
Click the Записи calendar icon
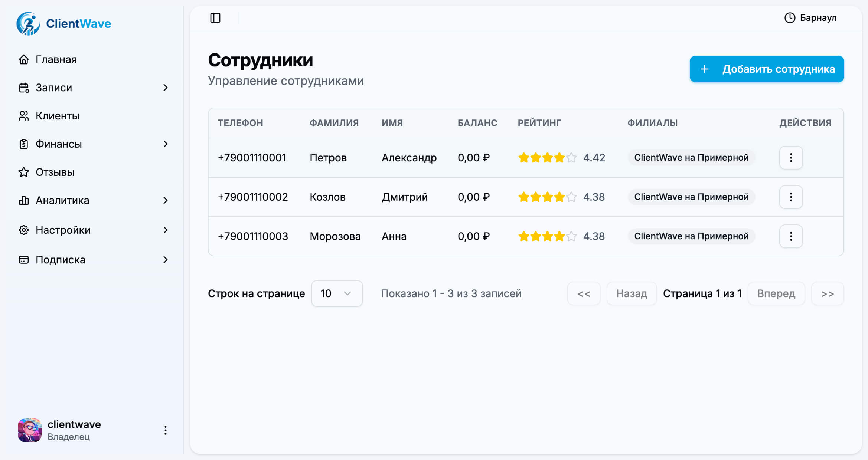[23, 88]
